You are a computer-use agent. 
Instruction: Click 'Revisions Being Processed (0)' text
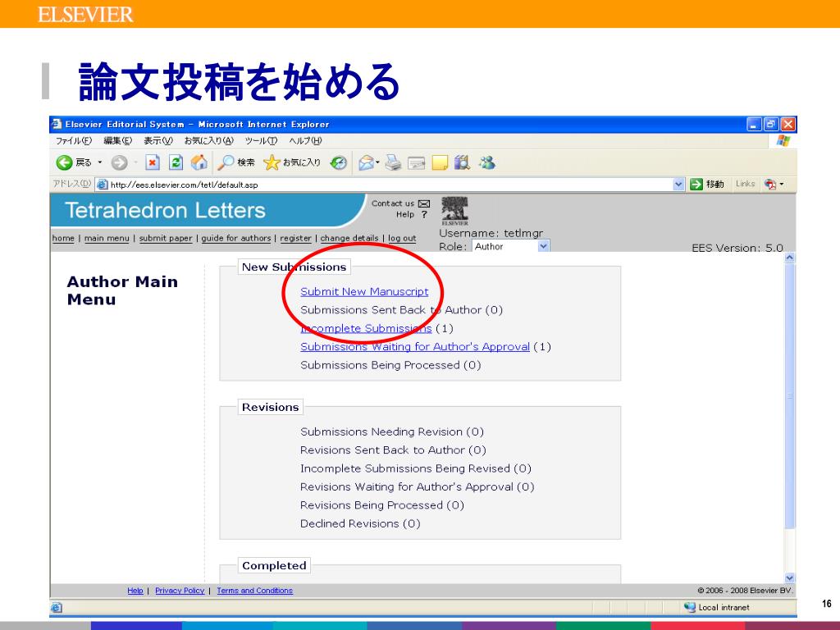point(382,505)
